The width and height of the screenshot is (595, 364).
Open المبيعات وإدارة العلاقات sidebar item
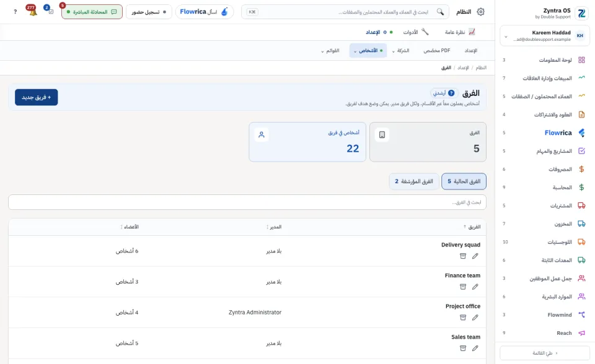point(544,78)
